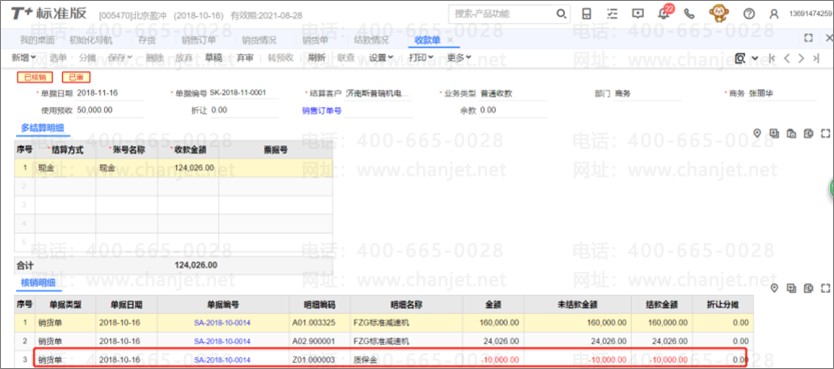The width and height of the screenshot is (834, 369).
Task: Click the phone support icon
Action: pos(689,14)
